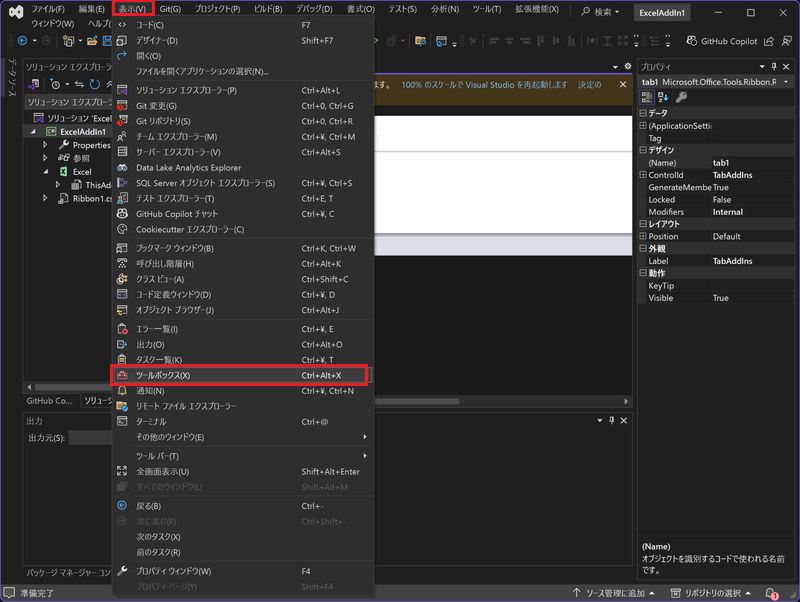Open the tab1 object selector dropdown
This screenshot has width=800, height=602.
point(792,81)
